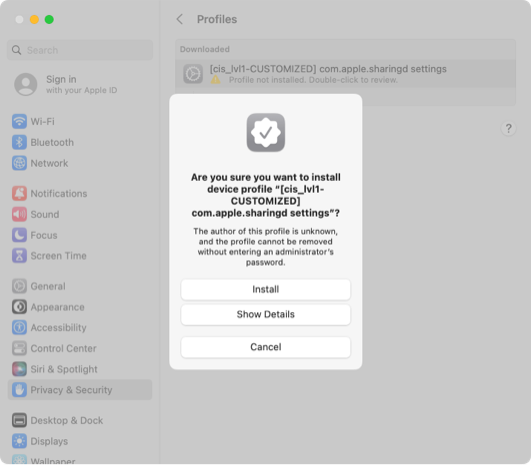Select General text in the sidebar

pos(48,286)
